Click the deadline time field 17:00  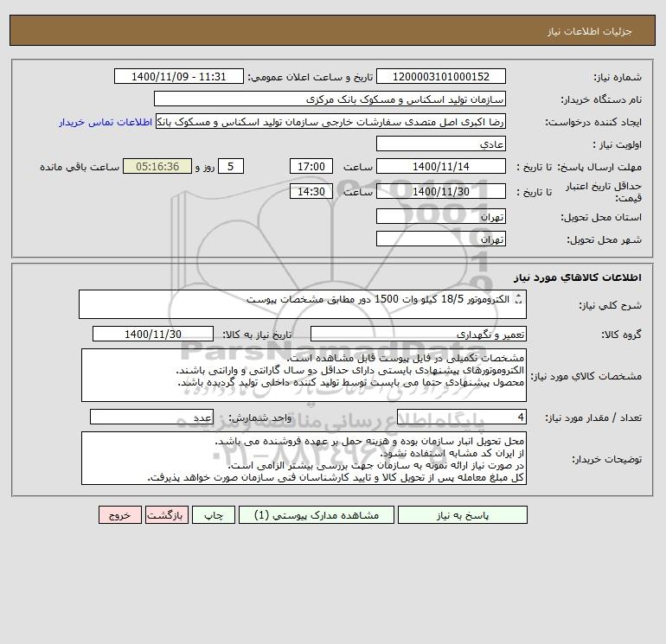tap(311, 167)
